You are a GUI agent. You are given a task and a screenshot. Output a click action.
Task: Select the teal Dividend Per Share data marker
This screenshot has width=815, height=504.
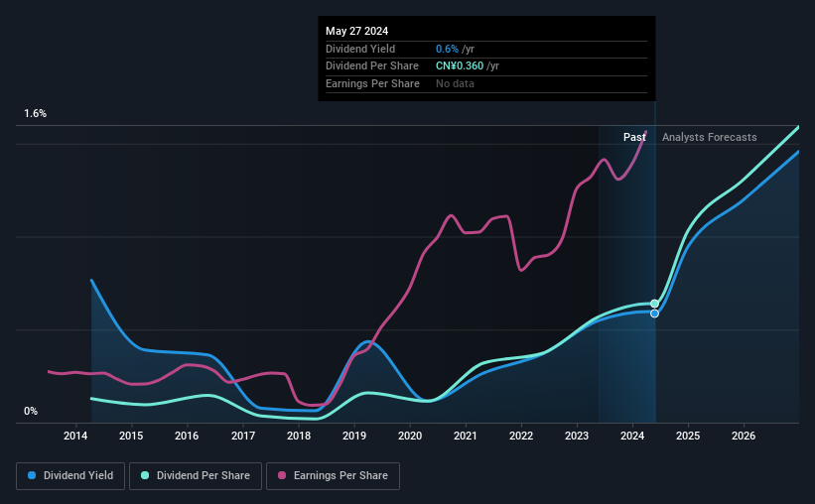(654, 304)
